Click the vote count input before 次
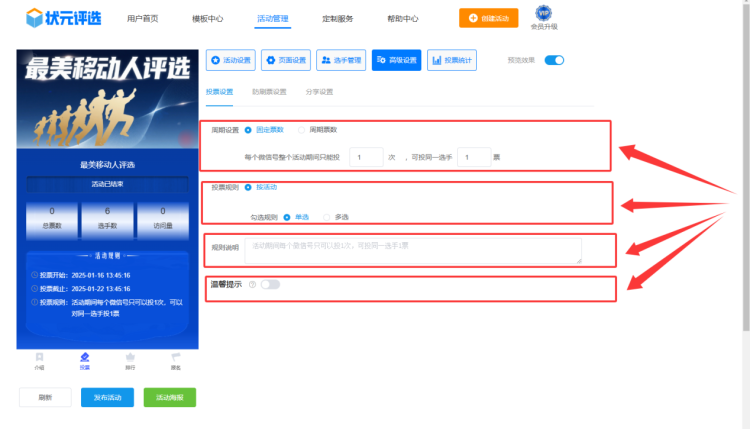 tap(366, 157)
